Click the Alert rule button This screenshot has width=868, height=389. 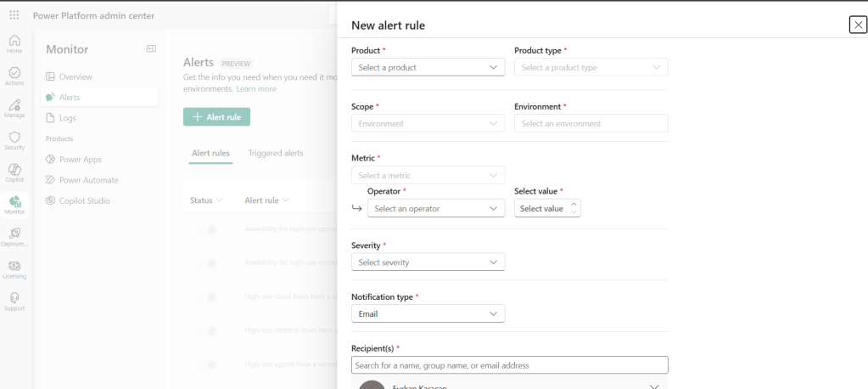click(x=216, y=117)
